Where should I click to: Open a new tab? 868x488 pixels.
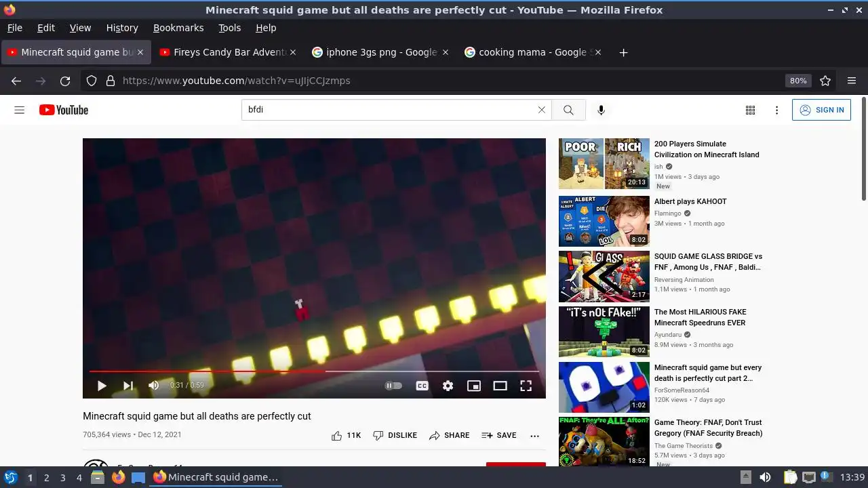pos(623,52)
